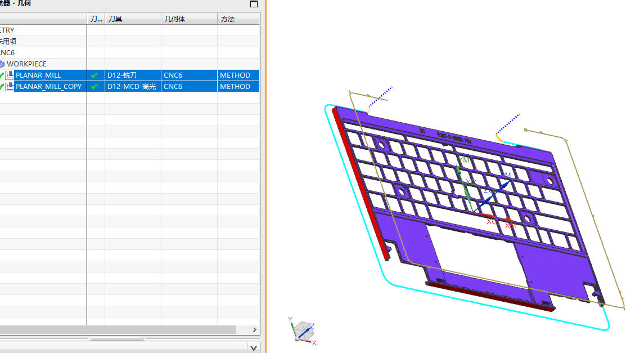Click the view orientation triad cube

coord(303,331)
